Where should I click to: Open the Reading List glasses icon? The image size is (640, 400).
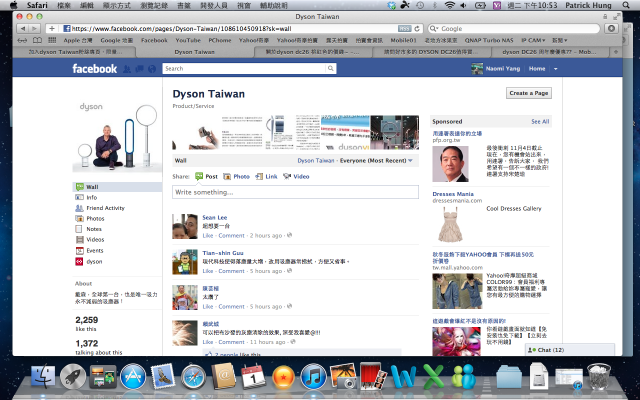(x=23, y=40)
